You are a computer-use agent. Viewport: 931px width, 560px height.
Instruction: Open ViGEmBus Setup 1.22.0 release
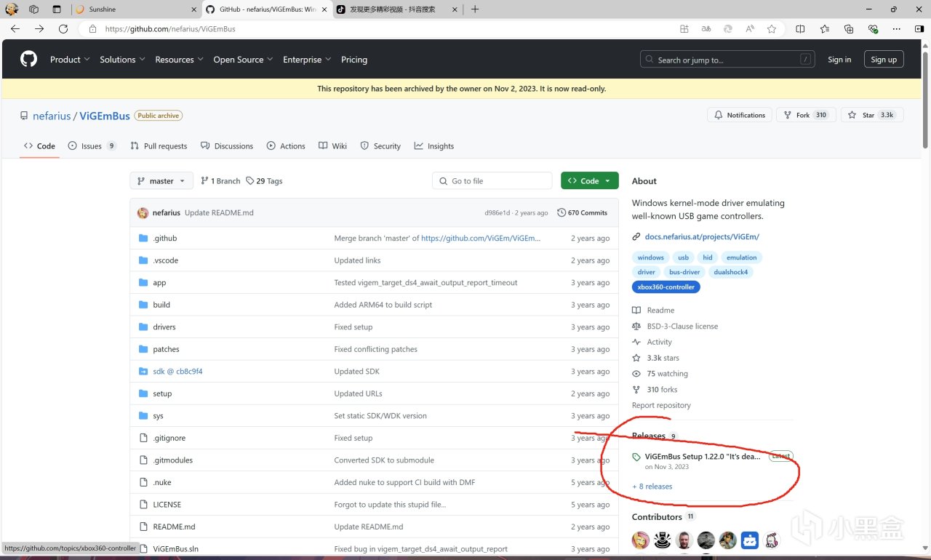[x=703, y=457]
